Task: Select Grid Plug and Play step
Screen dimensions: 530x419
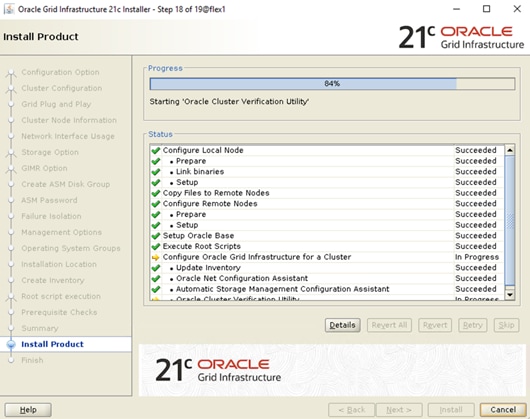Action: (x=56, y=104)
